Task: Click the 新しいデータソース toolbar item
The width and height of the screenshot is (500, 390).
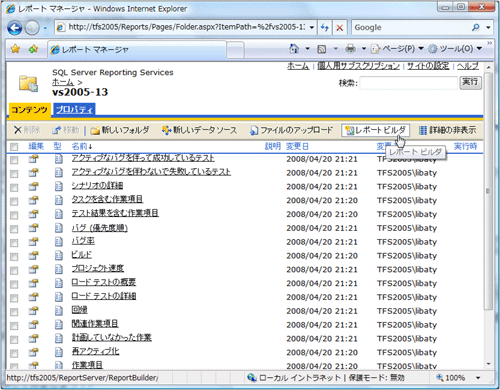Action: coord(199,130)
